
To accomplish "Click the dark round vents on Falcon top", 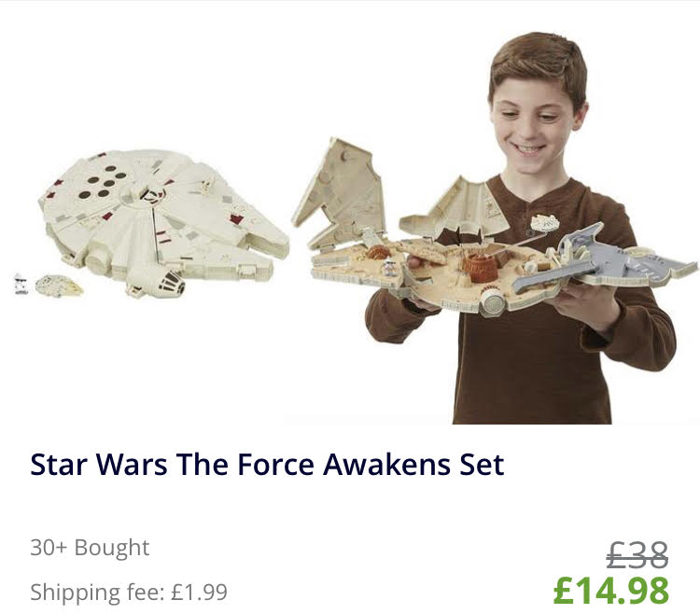I will tap(102, 181).
